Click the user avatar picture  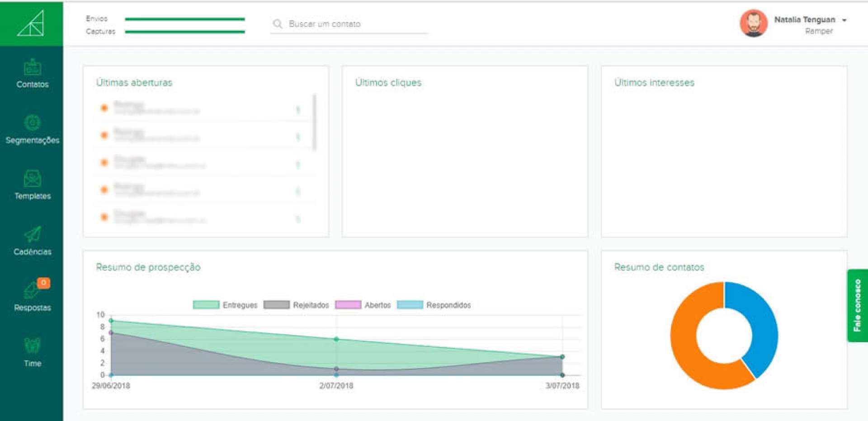[x=753, y=24]
